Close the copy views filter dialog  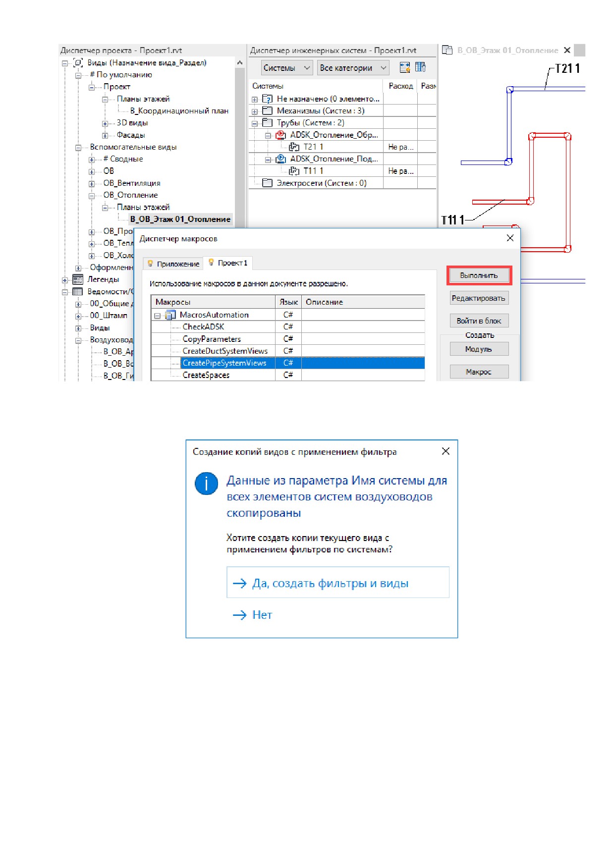(446, 451)
